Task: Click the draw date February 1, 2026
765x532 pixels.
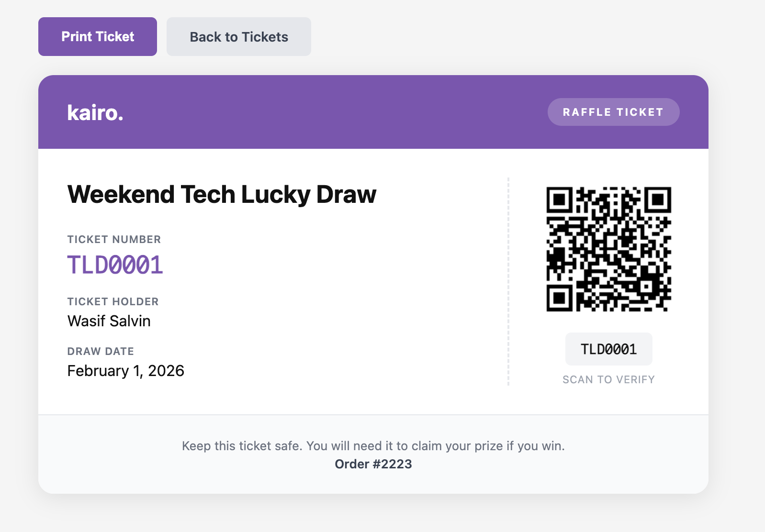Action: click(x=126, y=371)
